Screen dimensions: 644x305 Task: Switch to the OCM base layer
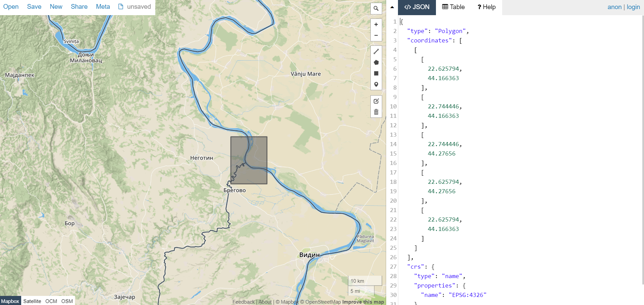[51, 301]
